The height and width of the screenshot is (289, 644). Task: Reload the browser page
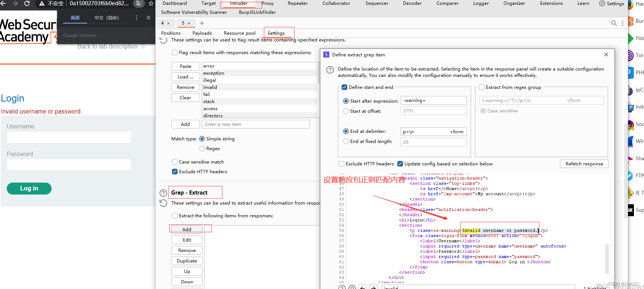click(x=27, y=3)
